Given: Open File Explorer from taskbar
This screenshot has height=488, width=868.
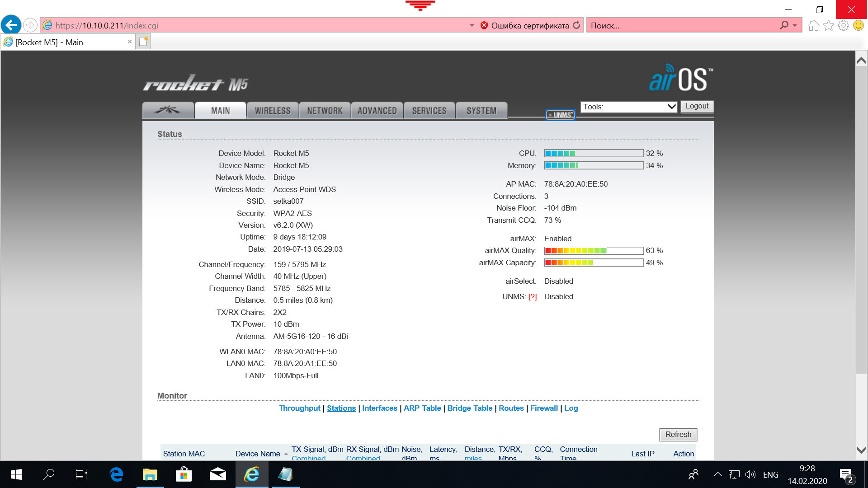Looking at the screenshot, I should [150, 474].
